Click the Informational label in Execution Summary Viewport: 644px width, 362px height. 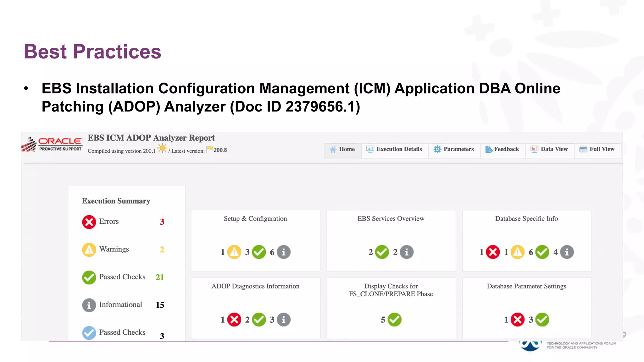(121, 304)
